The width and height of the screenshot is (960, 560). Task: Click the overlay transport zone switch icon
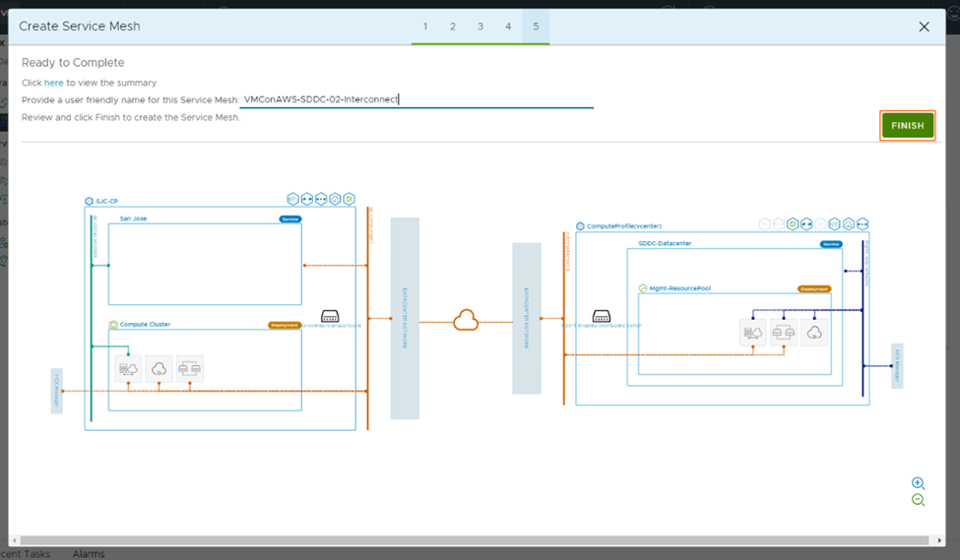click(330, 316)
